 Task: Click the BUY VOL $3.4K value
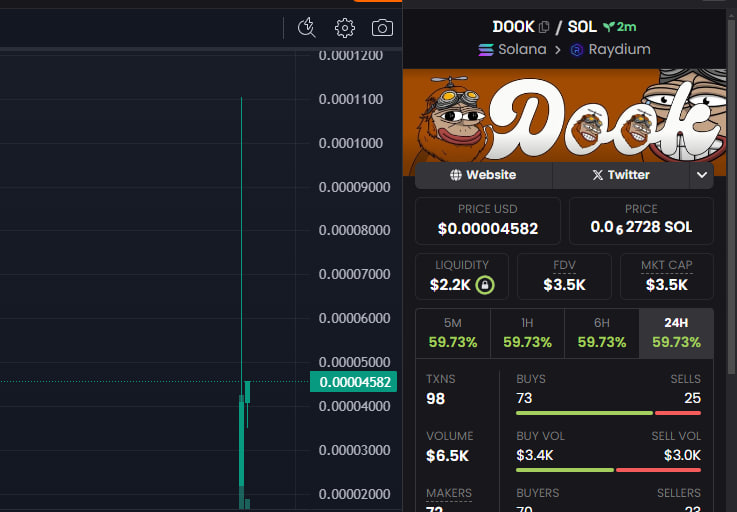(x=534, y=455)
